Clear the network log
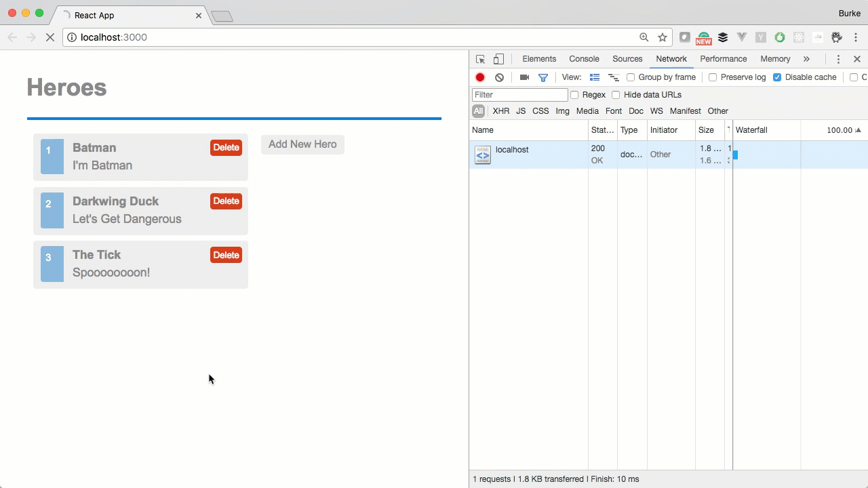The height and width of the screenshot is (488, 868). (x=499, y=77)
